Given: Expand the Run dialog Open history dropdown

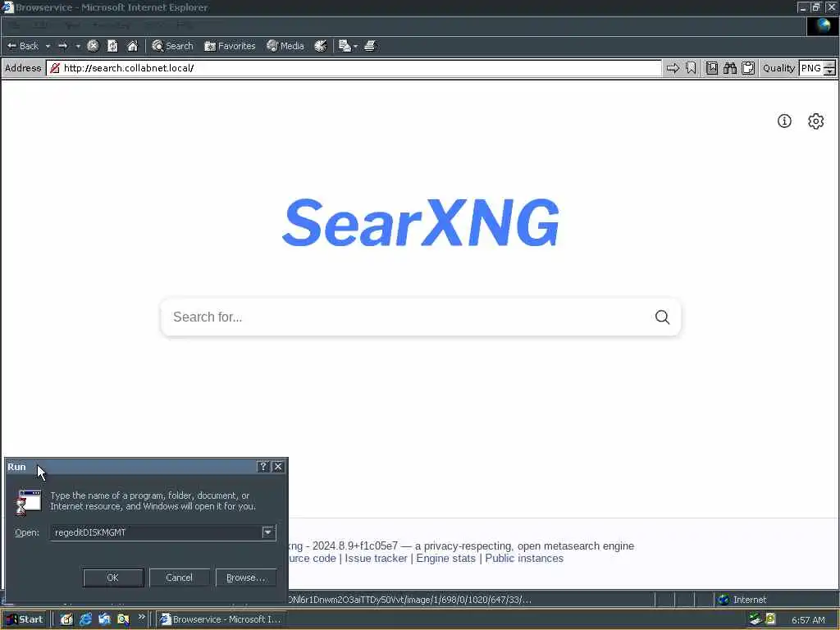Looking at the screenshot, I should (x=268, y=532).
